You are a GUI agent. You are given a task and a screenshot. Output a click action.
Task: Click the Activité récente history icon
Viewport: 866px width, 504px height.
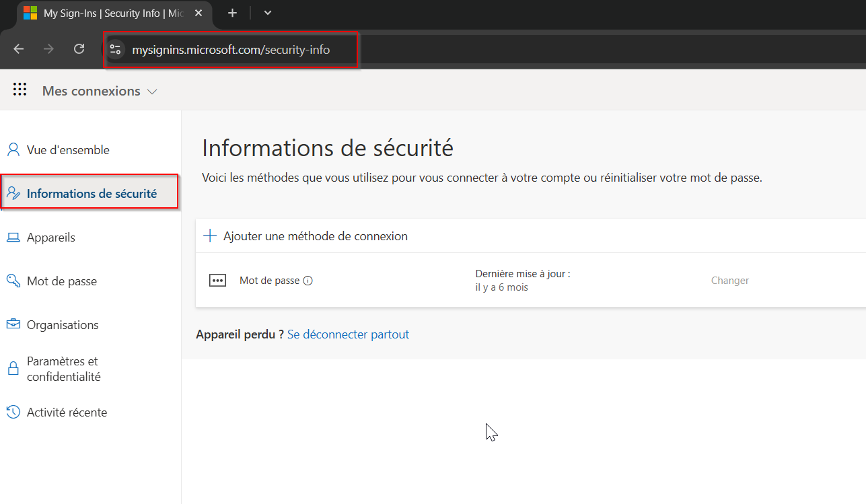pos(13,412)
